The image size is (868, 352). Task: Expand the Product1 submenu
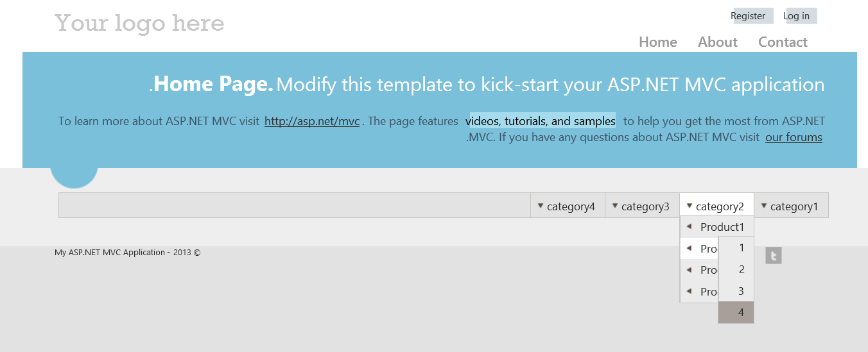(x=722, y=227)
